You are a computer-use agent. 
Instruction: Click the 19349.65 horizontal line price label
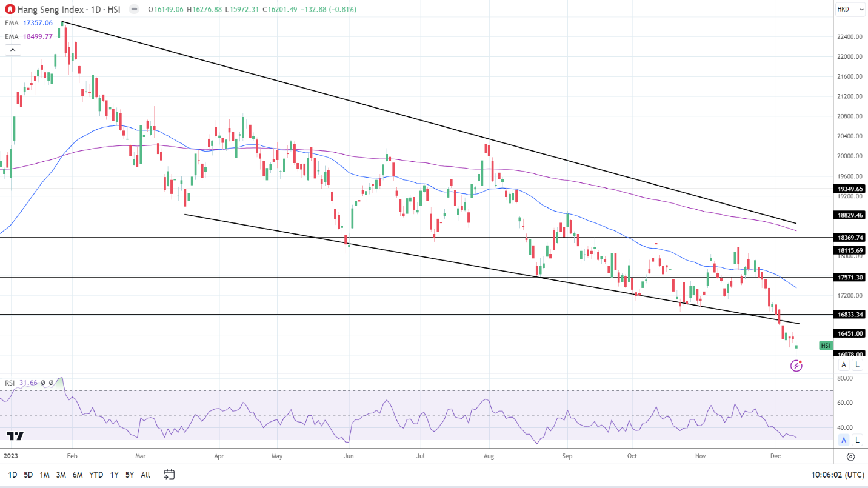850,189
